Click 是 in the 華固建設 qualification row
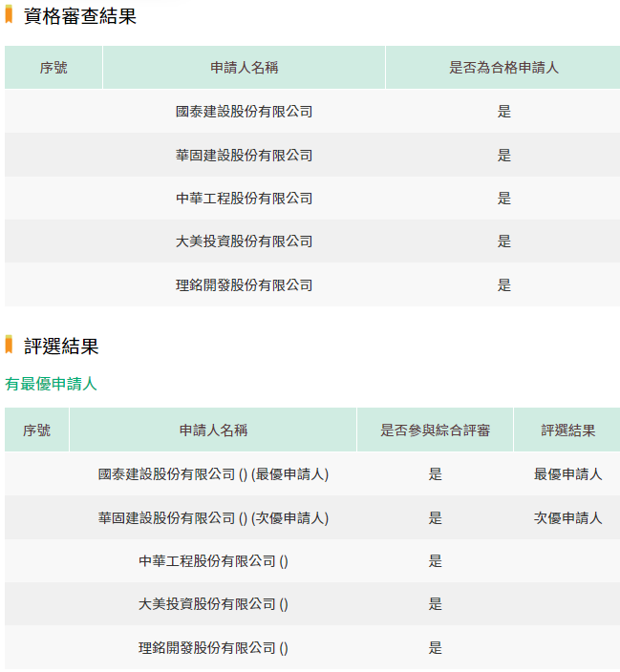This screenshot has height=672, width=620. click(x=504, y=156)
